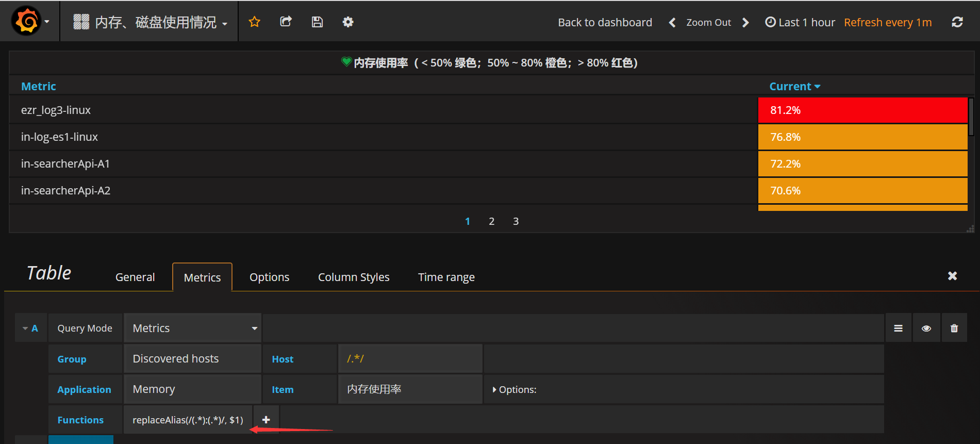
Task: Add a function with plus button
Action: coord(266,420)
